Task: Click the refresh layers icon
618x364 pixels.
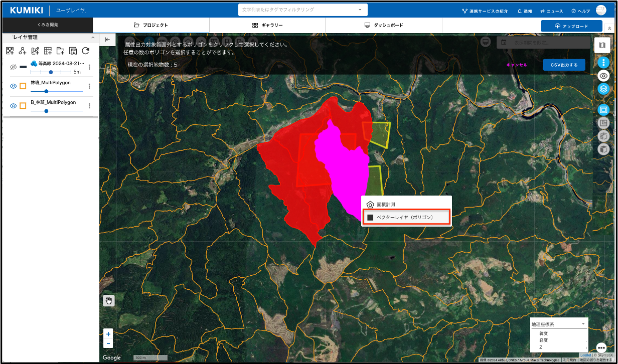Action: coord(86,51)
